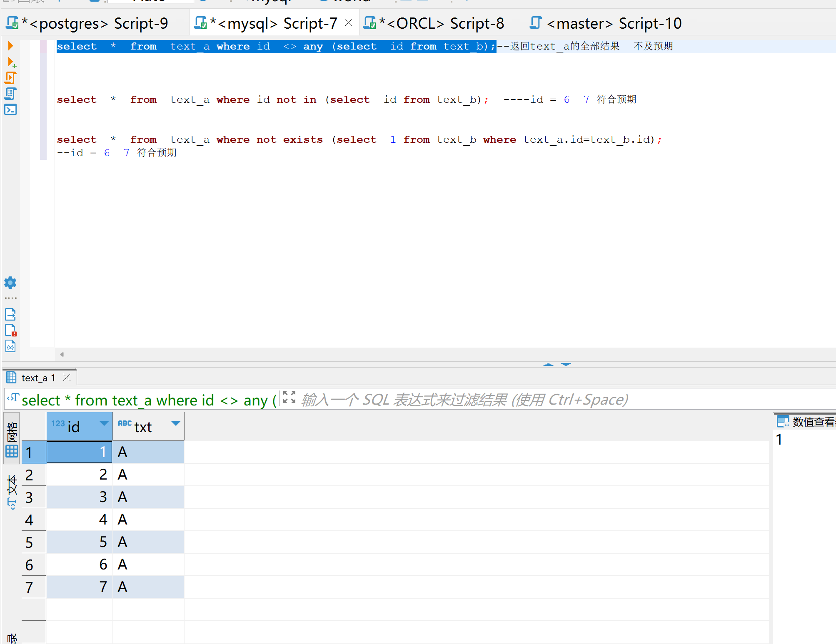Open the SQL console terminal icon
The height and width of the screenshot is (644, 836).
[10, 109]
